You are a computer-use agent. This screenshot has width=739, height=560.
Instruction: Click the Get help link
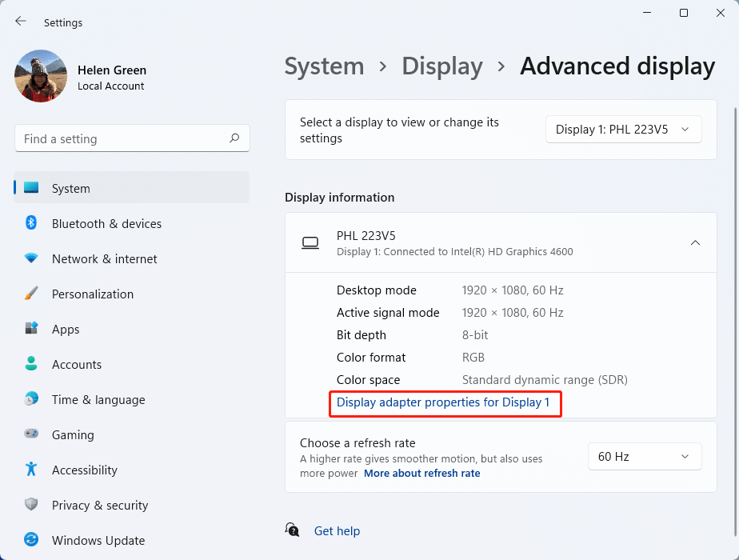[x=337, y=530]
